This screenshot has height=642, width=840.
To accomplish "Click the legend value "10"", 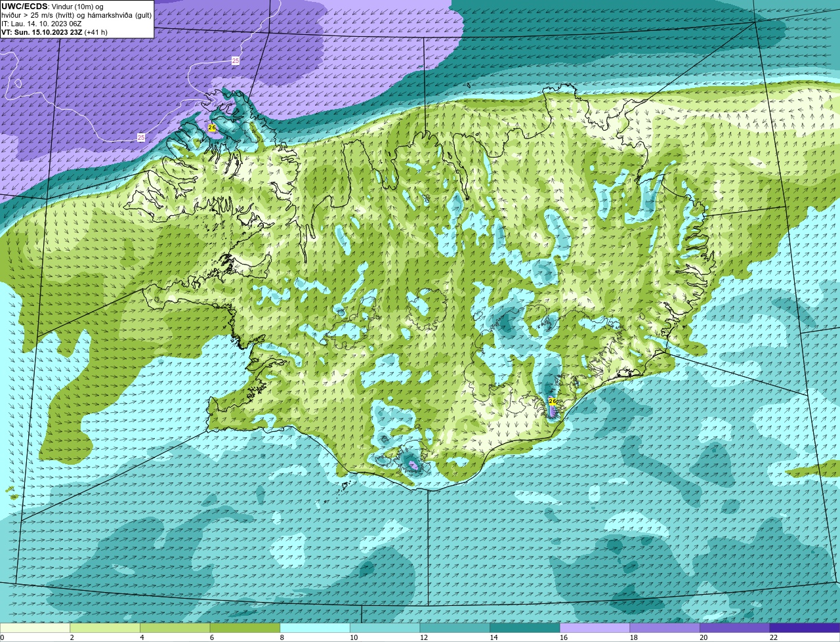I will [x=354, y=637].
